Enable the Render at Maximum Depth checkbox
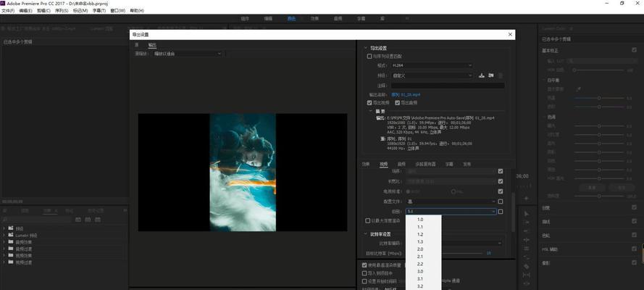This screenshot has height=290, width=644. pyautogui.click(x=368, y=220)
